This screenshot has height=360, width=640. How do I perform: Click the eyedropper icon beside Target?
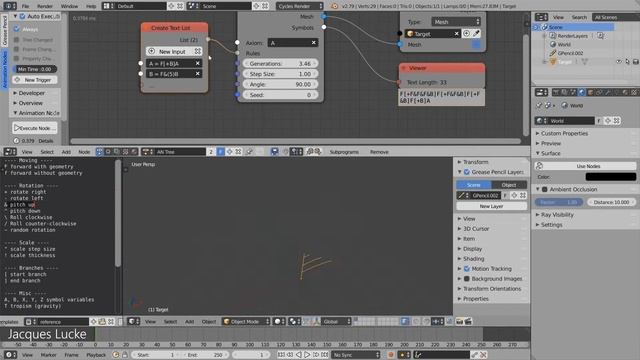pos(476,33)
